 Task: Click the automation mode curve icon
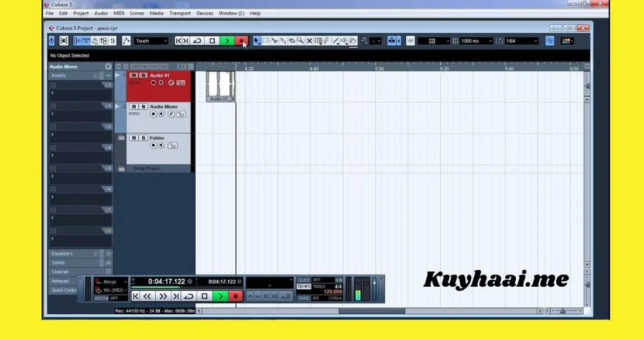tap(126, 40)
